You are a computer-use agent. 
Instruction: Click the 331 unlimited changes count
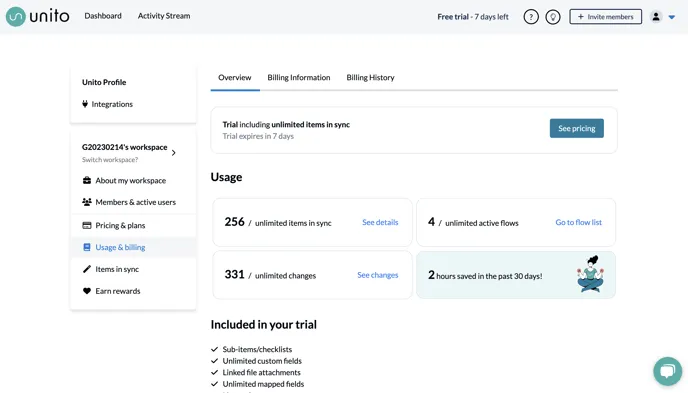[234, 275]
